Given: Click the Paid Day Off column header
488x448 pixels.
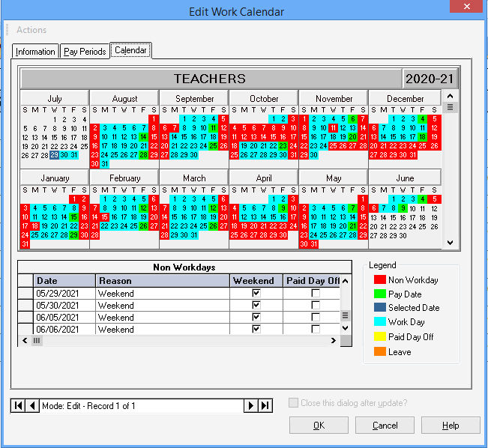Looking at the screenshot, I should (312, 281).
